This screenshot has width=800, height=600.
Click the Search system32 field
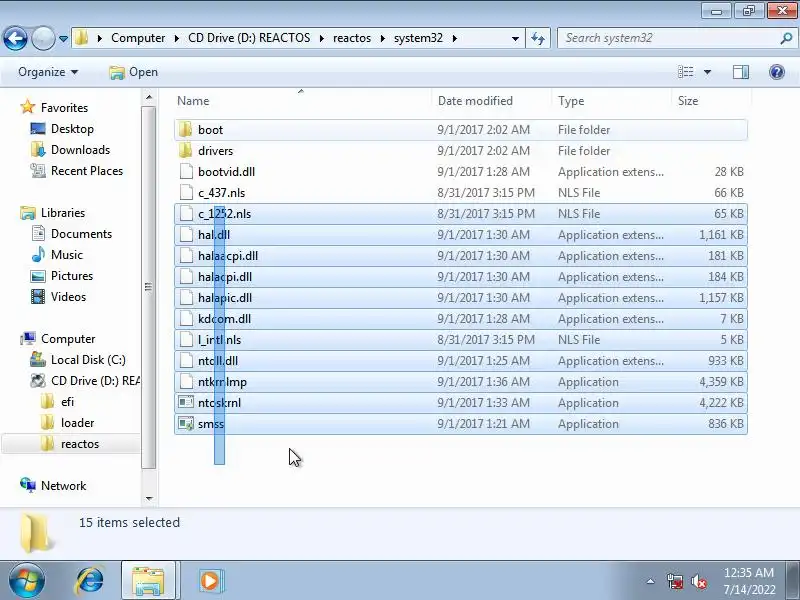point(668,38)
